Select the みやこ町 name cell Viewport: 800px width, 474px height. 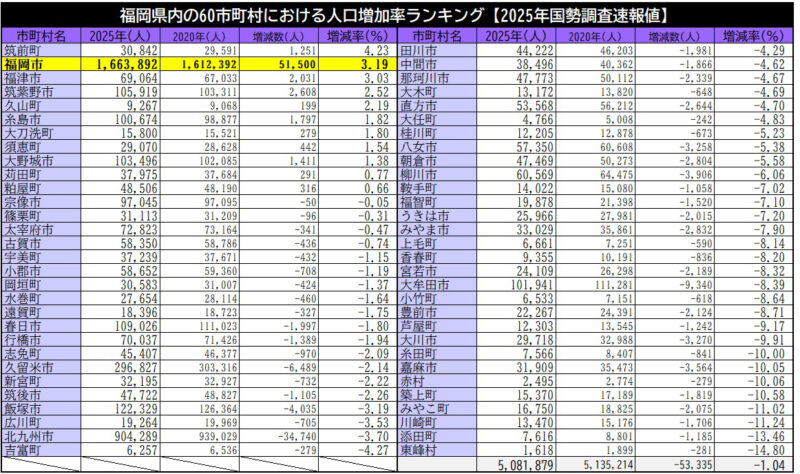(x=437, y=409)
